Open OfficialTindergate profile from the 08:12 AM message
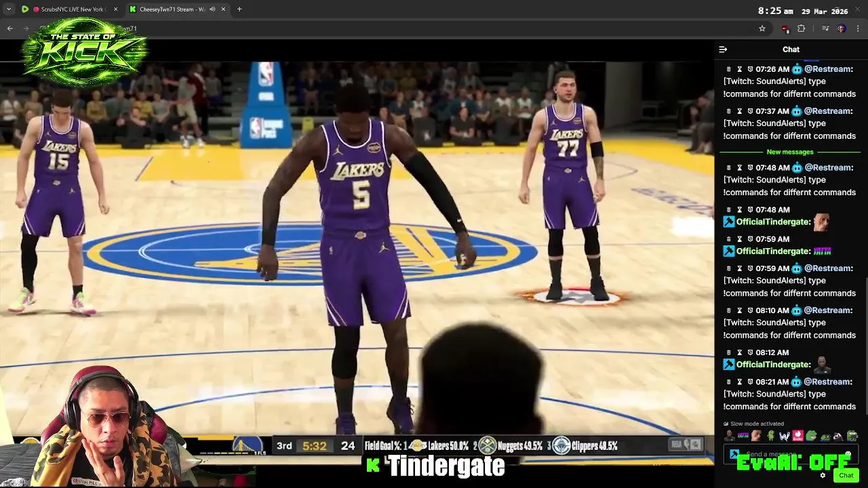This screenshot has width=868, height=488. pyautogui.click(x=774, y=365)
